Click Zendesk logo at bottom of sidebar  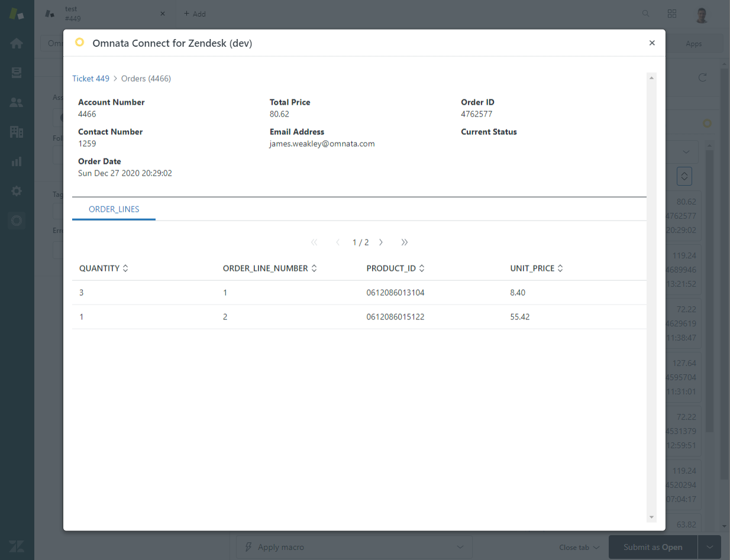(x=17, y=546)
